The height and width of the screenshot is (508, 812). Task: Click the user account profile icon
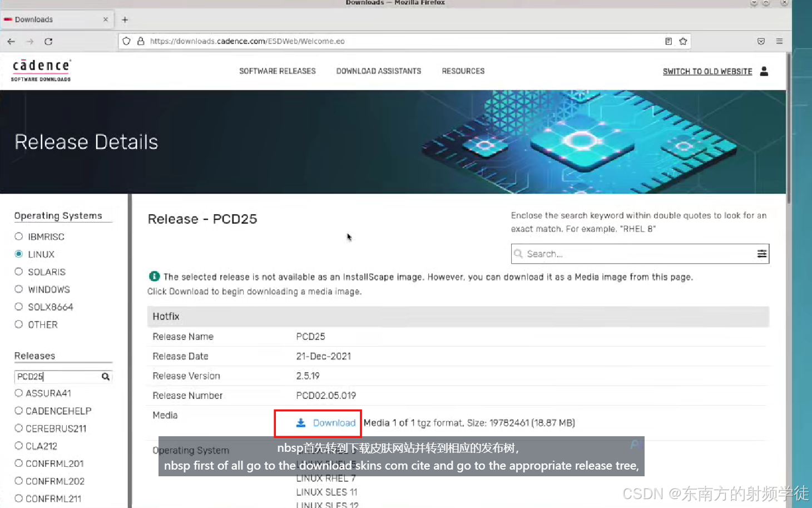point(764,71)
